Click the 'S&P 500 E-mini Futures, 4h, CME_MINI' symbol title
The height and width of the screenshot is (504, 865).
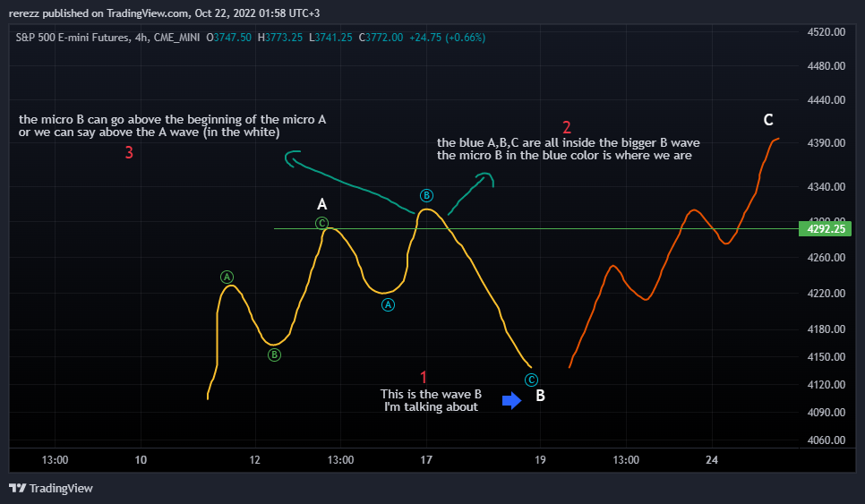[107, 38]
